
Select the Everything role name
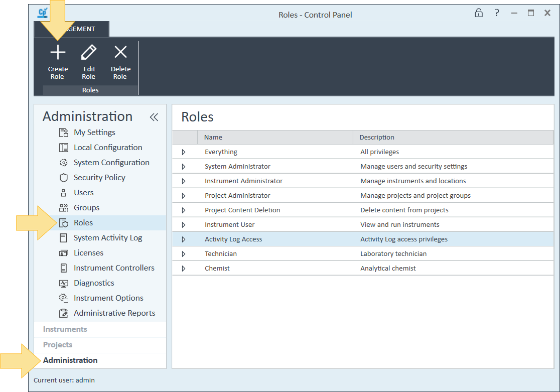(x=221, y=152)
